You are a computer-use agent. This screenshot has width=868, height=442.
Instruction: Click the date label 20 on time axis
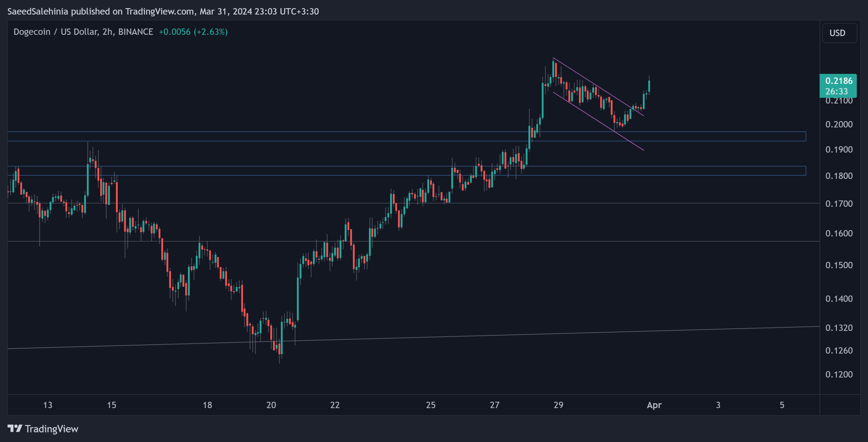click(271, 405)
